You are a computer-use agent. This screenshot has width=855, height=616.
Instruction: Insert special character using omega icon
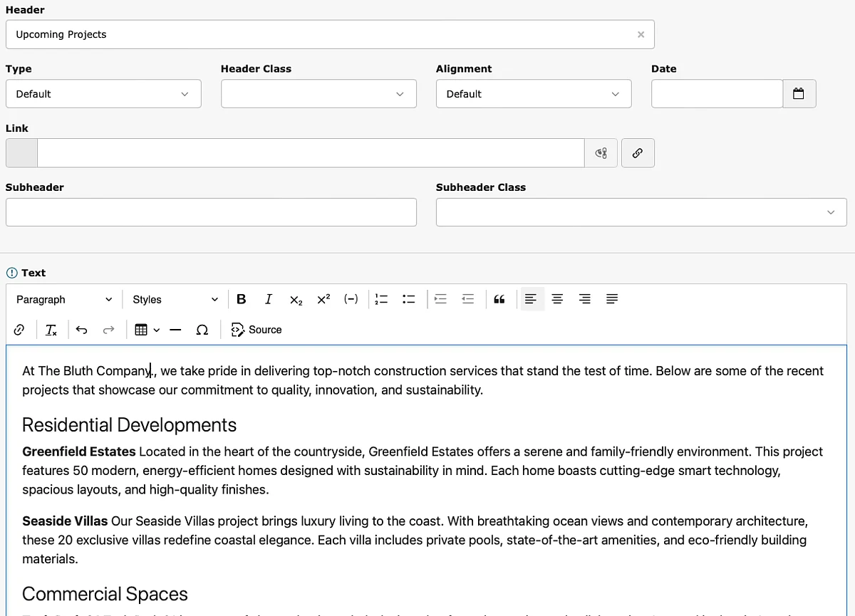pos(202,330)
